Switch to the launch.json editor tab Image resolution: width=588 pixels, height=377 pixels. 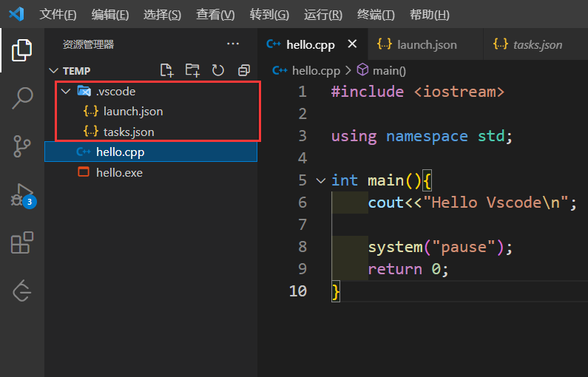click(x=426, y=44)
